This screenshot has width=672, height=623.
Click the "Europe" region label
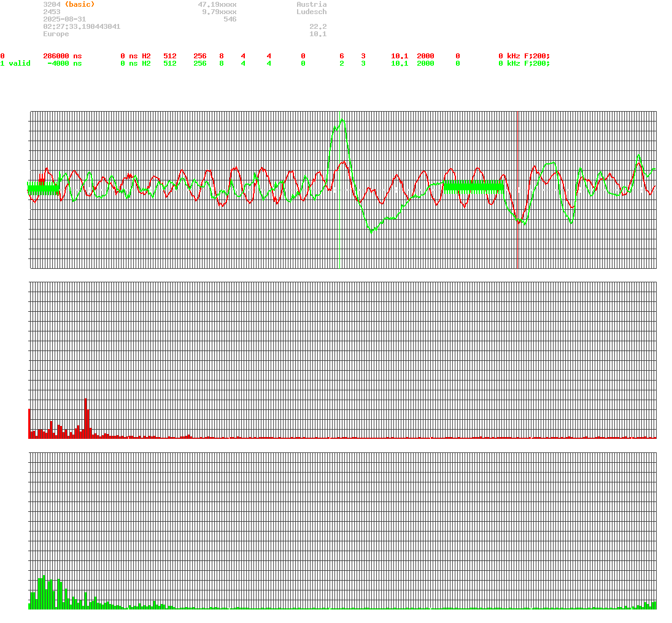click(x=56, y=34)
